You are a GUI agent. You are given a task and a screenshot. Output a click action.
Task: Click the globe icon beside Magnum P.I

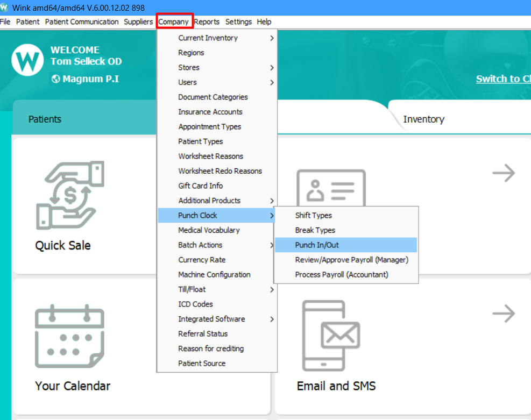point(55,79)
